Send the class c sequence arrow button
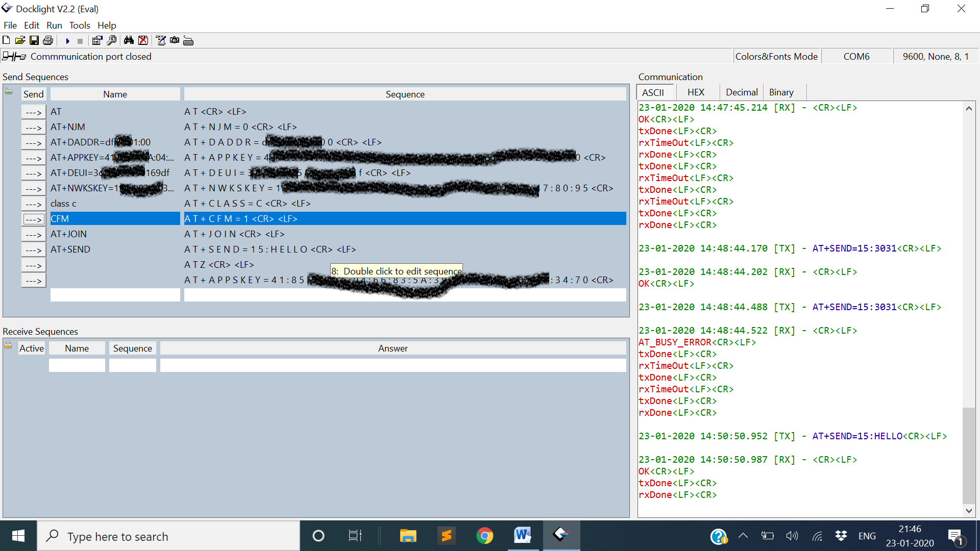Image resolution: width=980 pixels, height=551 pixels. coord(34,204)
